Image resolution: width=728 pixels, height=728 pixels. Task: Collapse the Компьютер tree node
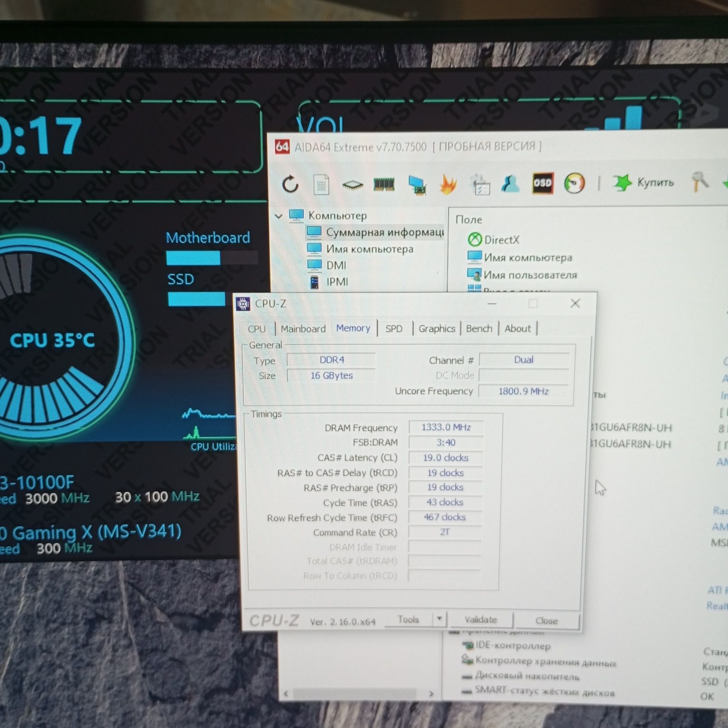(x=279, y=216)
